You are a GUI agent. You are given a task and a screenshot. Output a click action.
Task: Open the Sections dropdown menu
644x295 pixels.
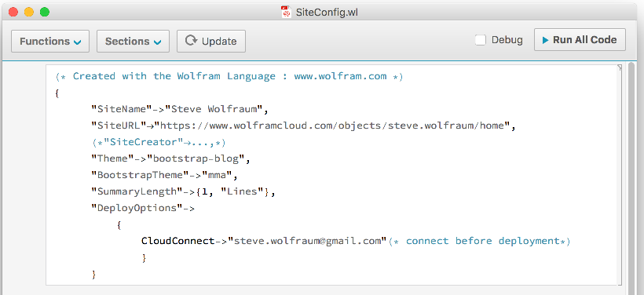133,41
